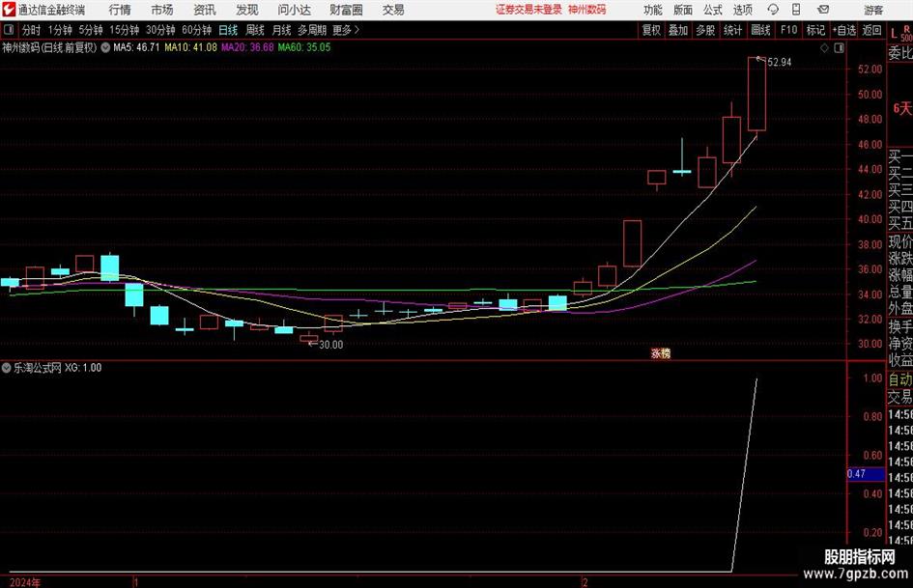Switch to 1分钟 period tab
This screenshot has width=913, height=588.
60,30
